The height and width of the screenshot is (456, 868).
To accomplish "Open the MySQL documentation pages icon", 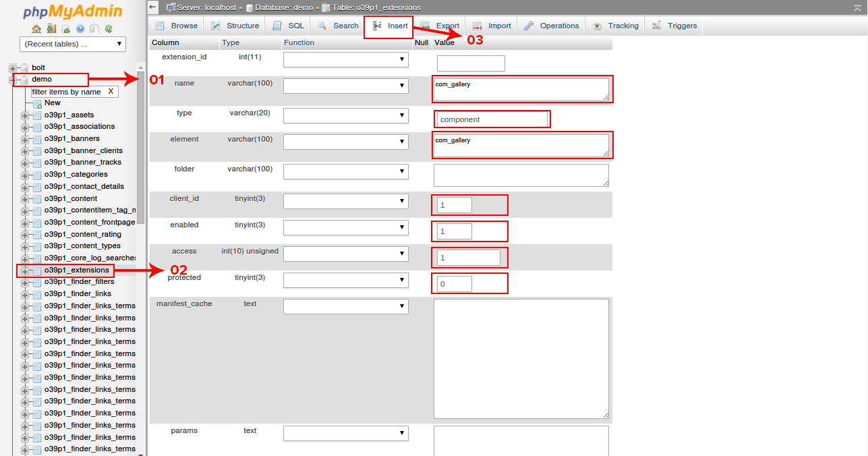I will point(94,29).
